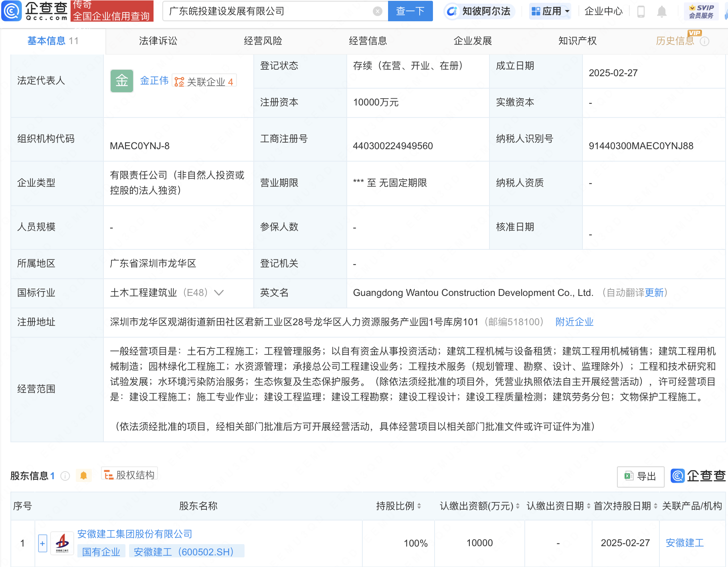This screenshot has width=728, height=567.
Task: Open 安徽建工 in 关联产品/机构 column
Action: click(x=685, y=543)
